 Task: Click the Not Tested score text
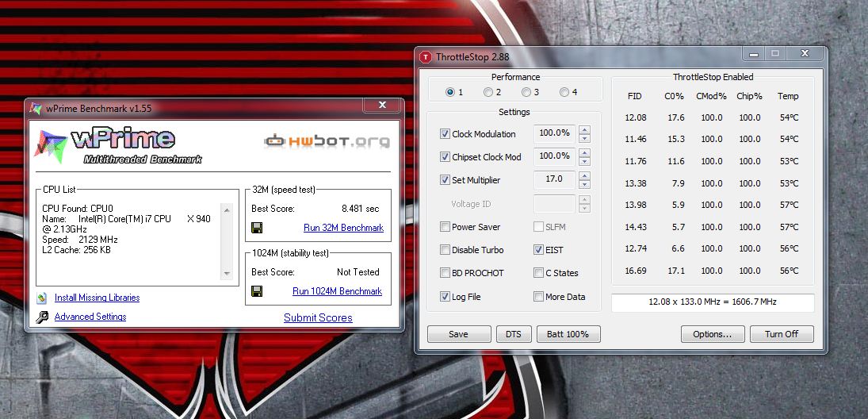[358, 272]
